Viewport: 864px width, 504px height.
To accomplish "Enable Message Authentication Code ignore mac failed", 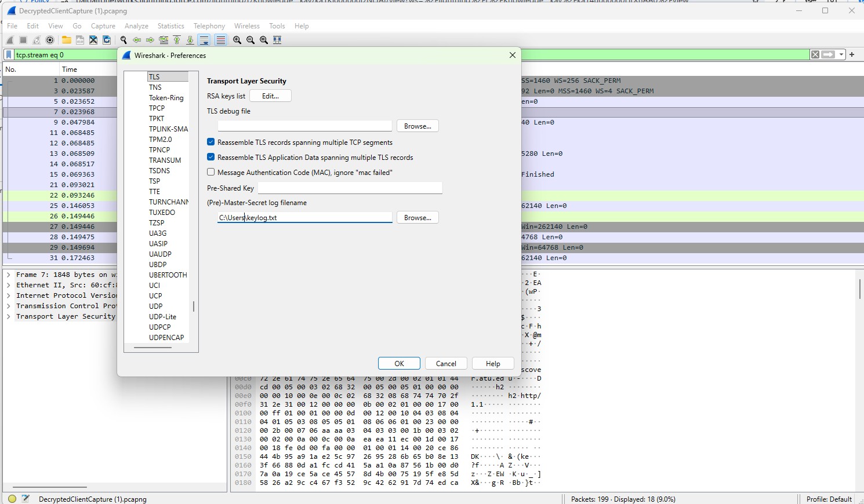I will (x=211, y=172).
